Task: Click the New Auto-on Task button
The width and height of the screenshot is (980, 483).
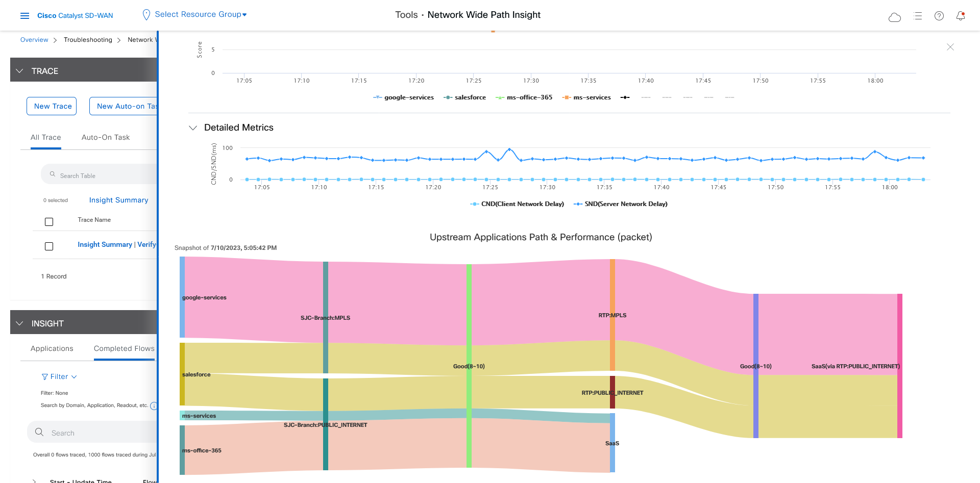Action: [x=124, y=106]
